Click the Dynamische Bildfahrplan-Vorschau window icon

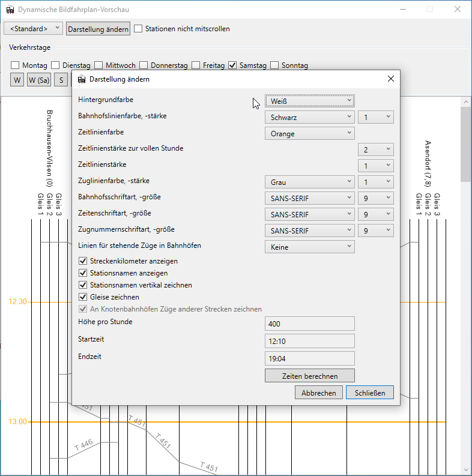point(10,10)
